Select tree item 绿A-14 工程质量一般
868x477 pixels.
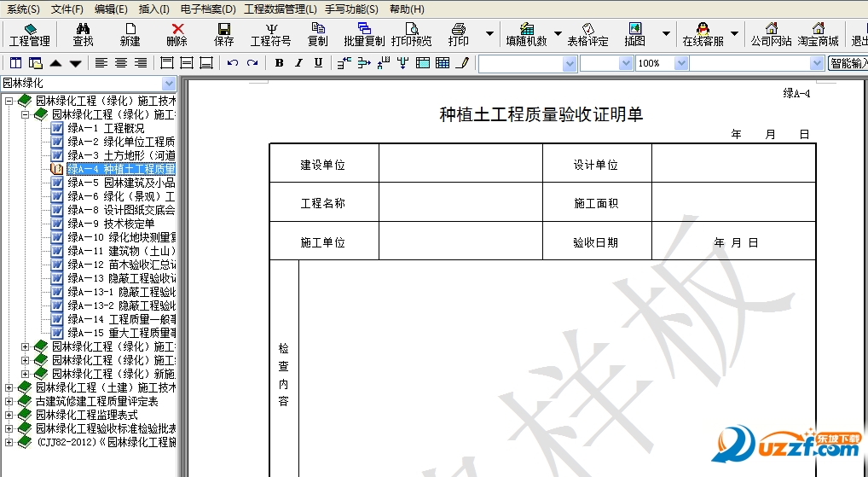click(122, 319)
